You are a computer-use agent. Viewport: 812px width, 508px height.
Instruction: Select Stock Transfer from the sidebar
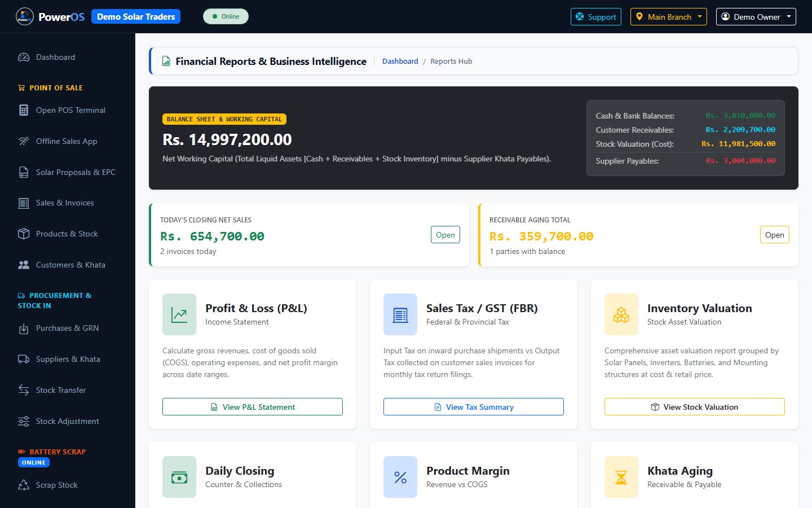click(x=68, y=391)
